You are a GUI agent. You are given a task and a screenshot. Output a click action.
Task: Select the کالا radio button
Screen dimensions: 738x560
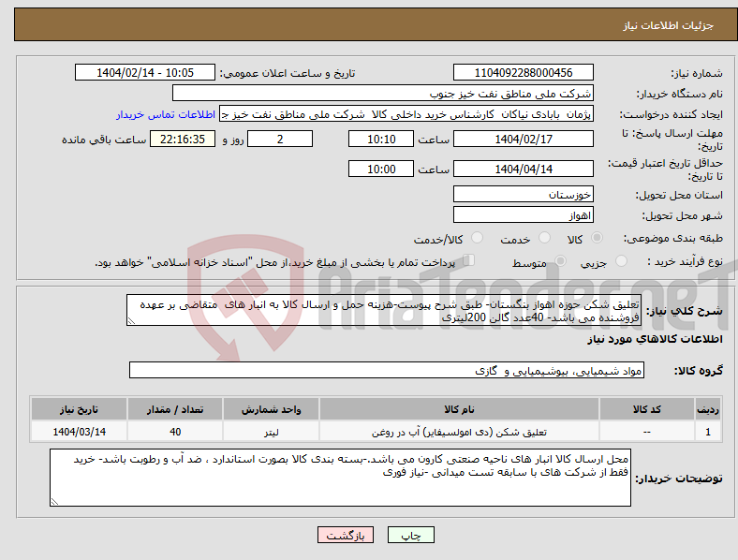[597, 238]
